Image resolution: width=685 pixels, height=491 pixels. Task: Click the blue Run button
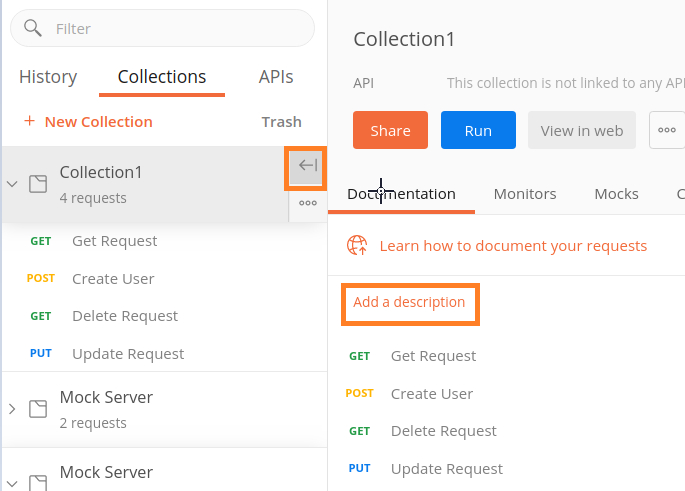[x=478, y=130]
